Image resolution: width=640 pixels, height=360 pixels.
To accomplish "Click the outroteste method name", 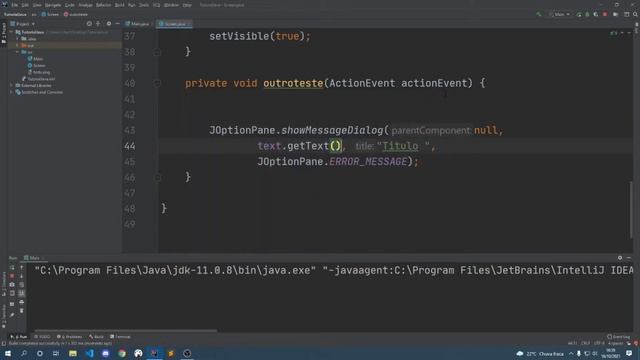I will (x=293, y=83).
